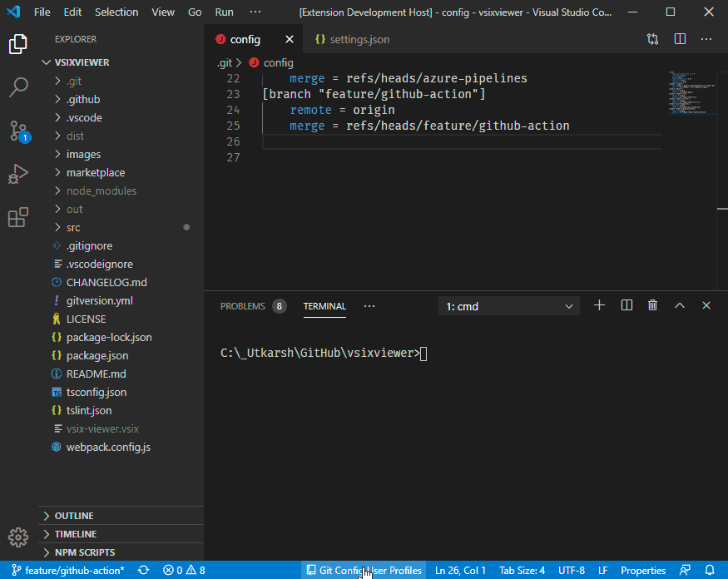This screenshot has height=579, width=728.
Task: Click the Synchronize Changes status icon
Action: pyautogui.click(x=143, y=570)
